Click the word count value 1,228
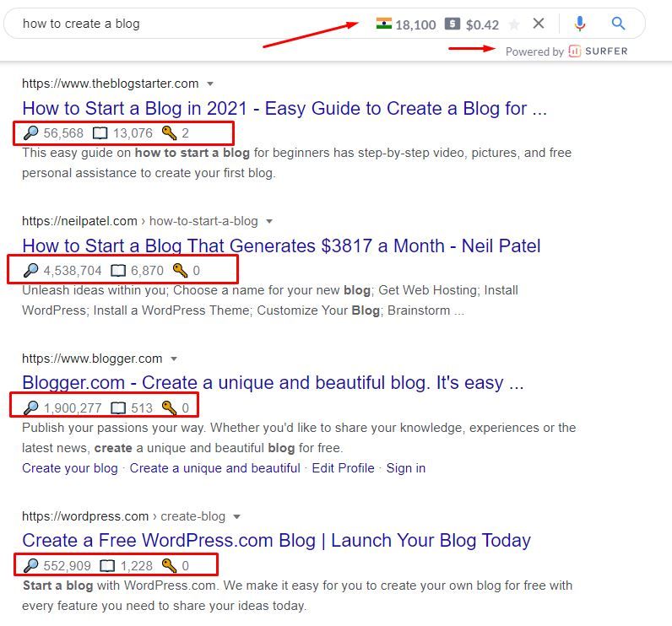 click(x=136, y=566)
